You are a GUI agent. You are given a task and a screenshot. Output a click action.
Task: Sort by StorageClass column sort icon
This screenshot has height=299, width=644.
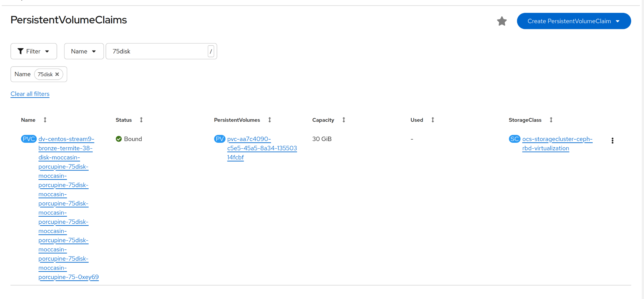click(x=551, y=120)
